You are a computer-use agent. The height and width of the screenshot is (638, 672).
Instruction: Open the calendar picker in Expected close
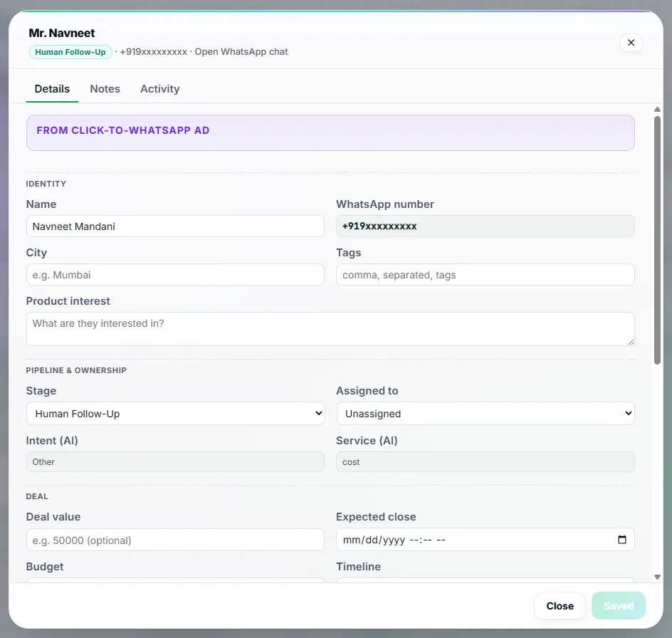pyautogui.click(x=622, y=540)
